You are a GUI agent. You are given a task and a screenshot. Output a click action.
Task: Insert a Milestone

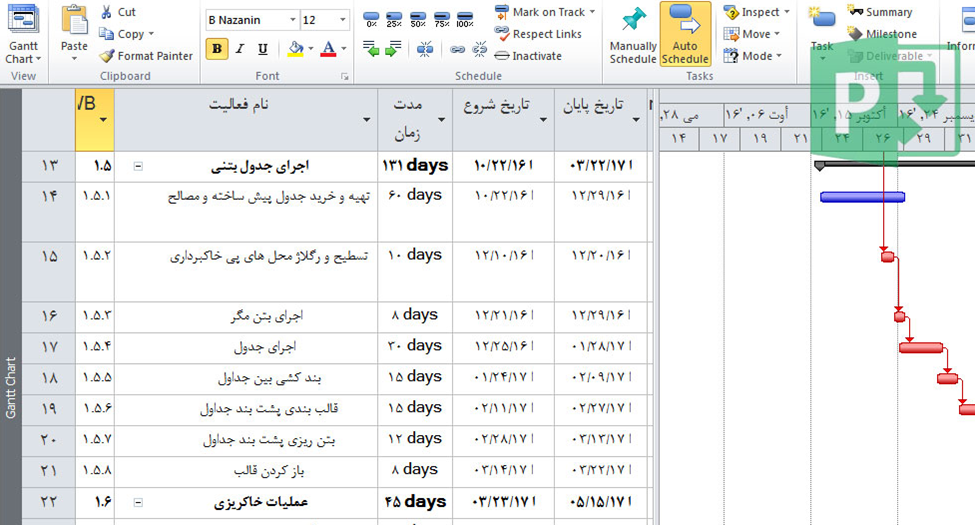(x=882, y=34)
